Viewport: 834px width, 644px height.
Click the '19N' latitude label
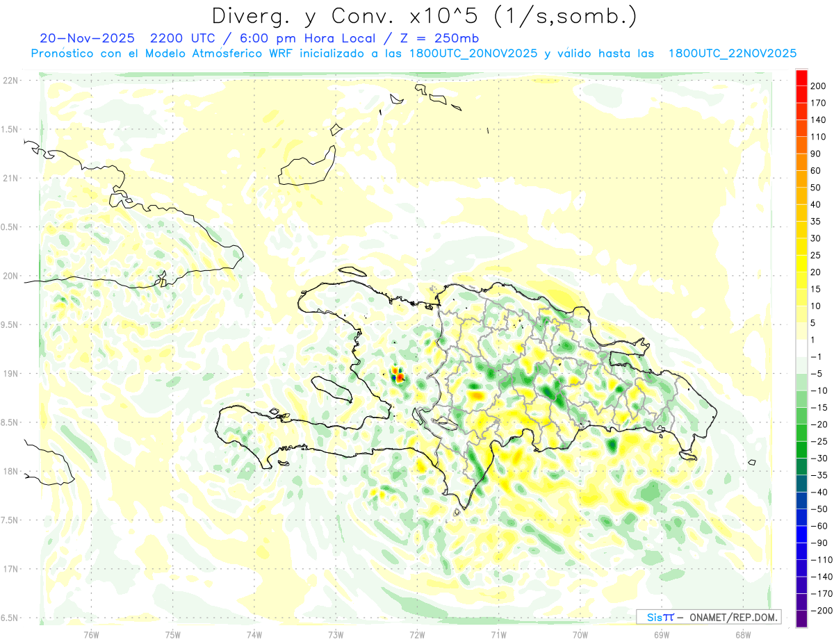click(10, 374)
